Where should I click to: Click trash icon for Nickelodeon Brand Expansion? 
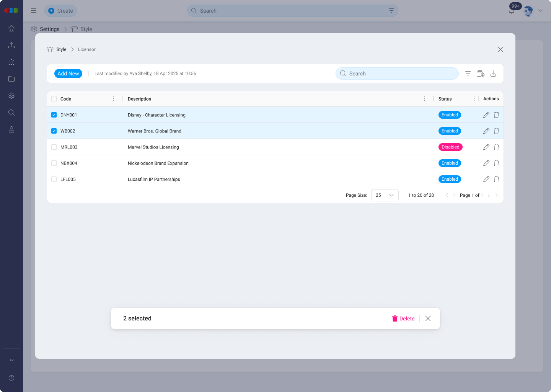(496, 163)
